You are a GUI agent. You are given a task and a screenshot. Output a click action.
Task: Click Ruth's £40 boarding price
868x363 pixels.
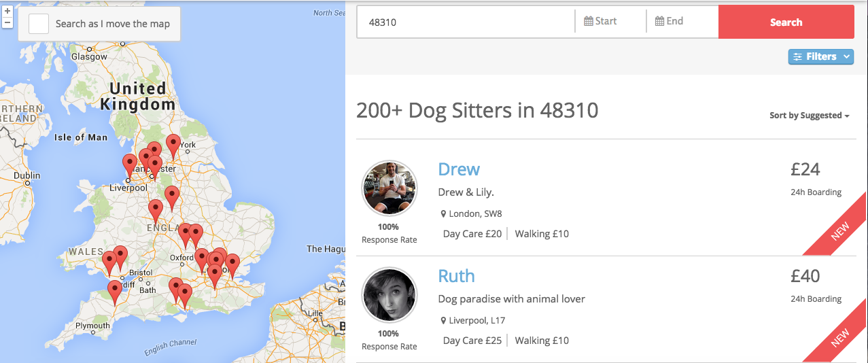click(x=805, y=276)
